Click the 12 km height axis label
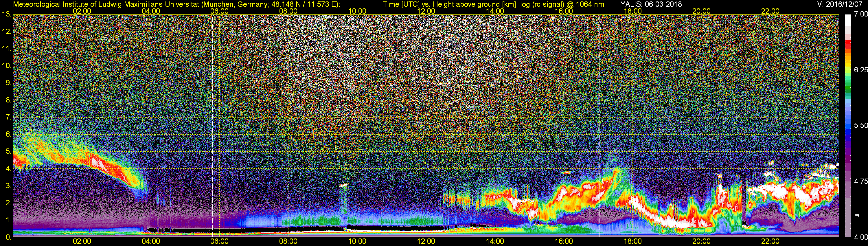This screenshot has height=246, width=868. pos(6,32)
